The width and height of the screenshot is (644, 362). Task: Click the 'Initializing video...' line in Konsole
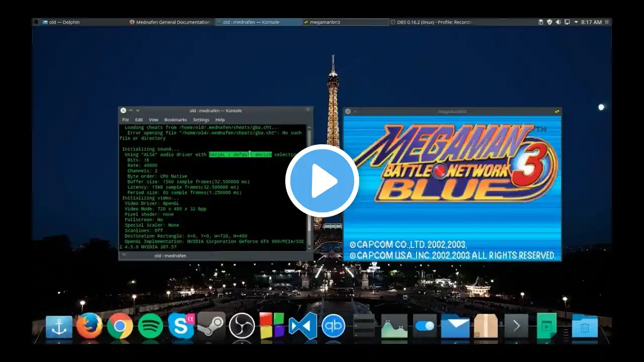coord(150,198)
